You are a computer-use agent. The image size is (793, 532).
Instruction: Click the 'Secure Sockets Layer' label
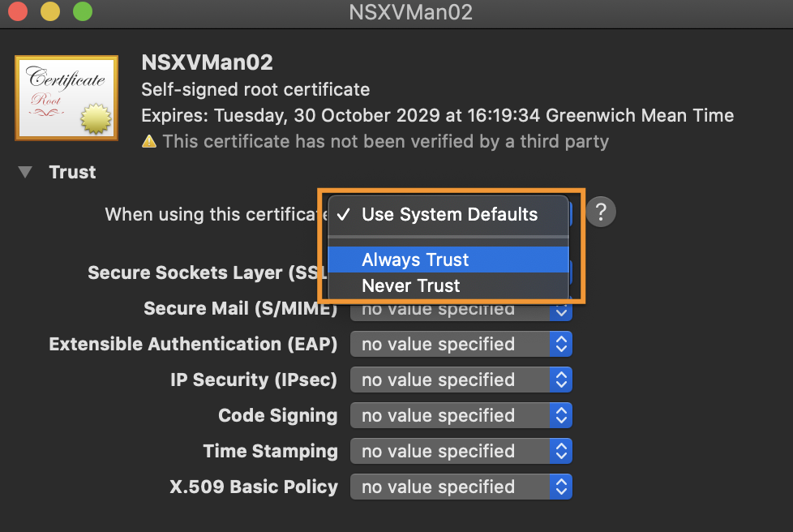pos(208,273)
